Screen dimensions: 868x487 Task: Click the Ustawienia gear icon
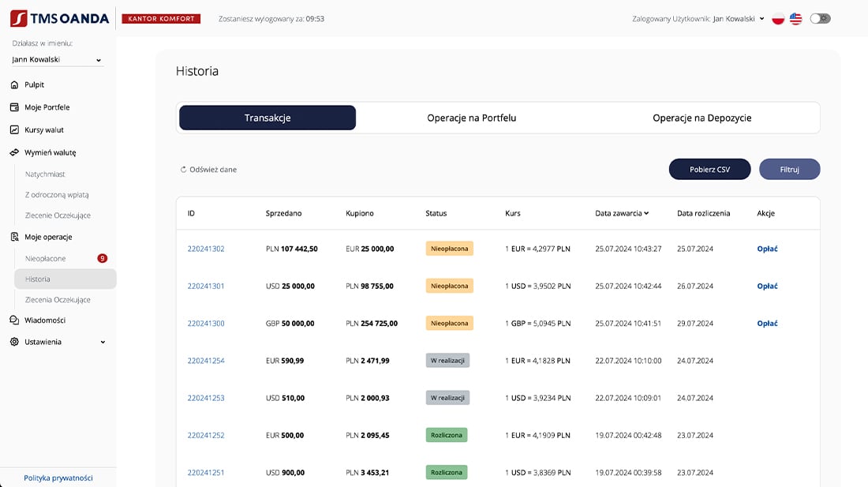tap(14, 342)
